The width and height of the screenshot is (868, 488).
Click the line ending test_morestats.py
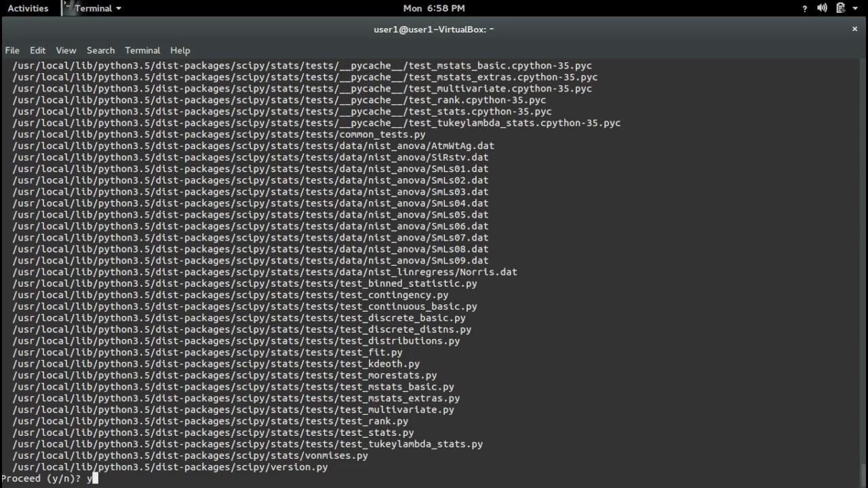pyautogui.click(x=224, y=375)
